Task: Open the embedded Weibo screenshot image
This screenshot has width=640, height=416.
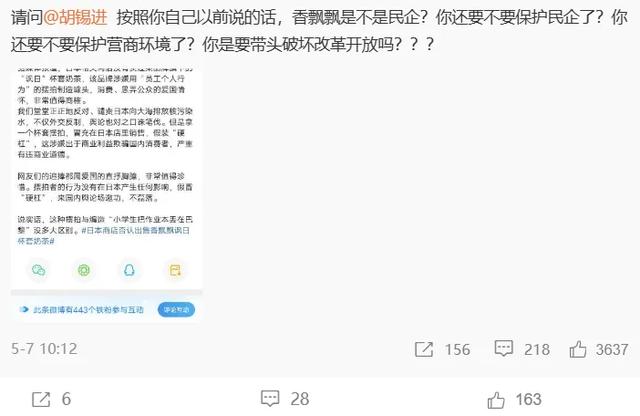Action: click(106, 195)
